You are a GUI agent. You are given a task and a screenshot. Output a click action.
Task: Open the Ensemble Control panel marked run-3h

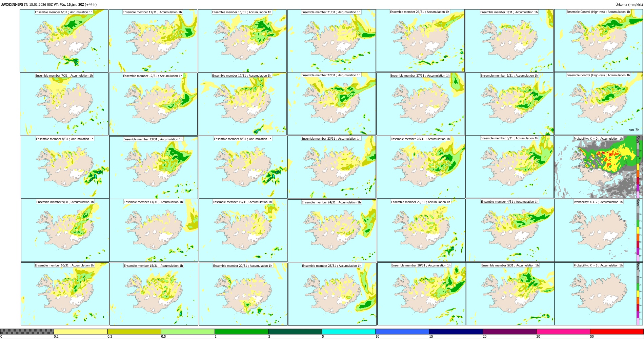598,104
